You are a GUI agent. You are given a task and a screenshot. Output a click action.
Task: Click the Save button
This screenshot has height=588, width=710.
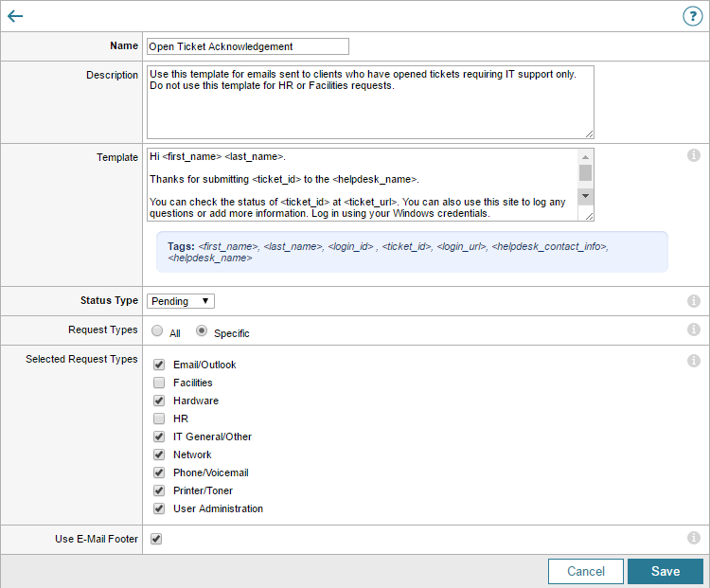[665, 571]
